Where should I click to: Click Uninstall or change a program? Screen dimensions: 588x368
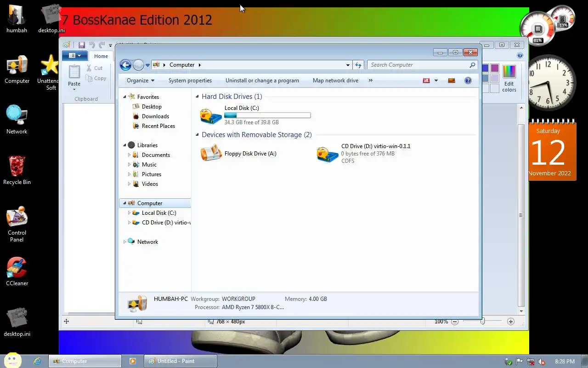point(262,80)
